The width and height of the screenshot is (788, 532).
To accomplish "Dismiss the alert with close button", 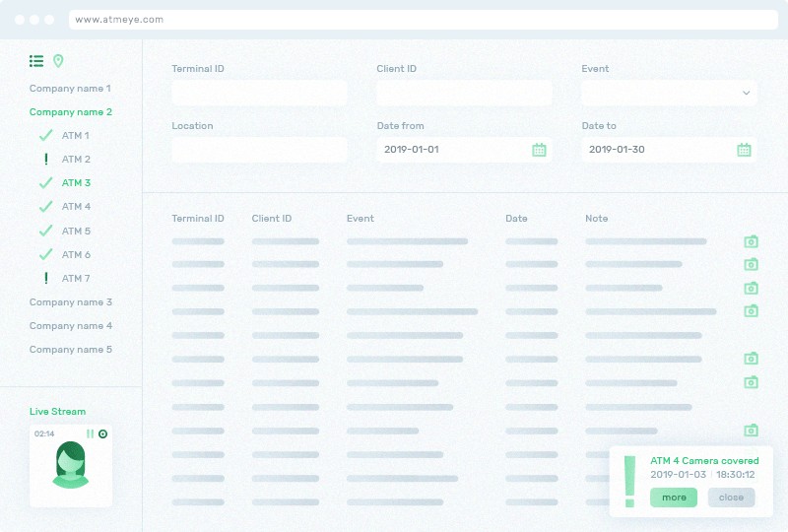I will click(x=731, y=498).
